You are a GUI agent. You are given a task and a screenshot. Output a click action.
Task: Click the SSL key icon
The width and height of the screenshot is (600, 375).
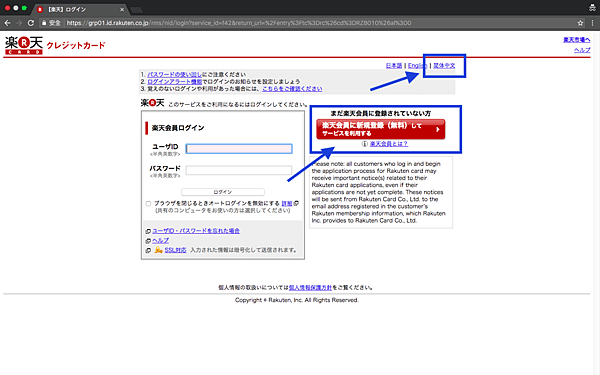(x=158, y=250)
